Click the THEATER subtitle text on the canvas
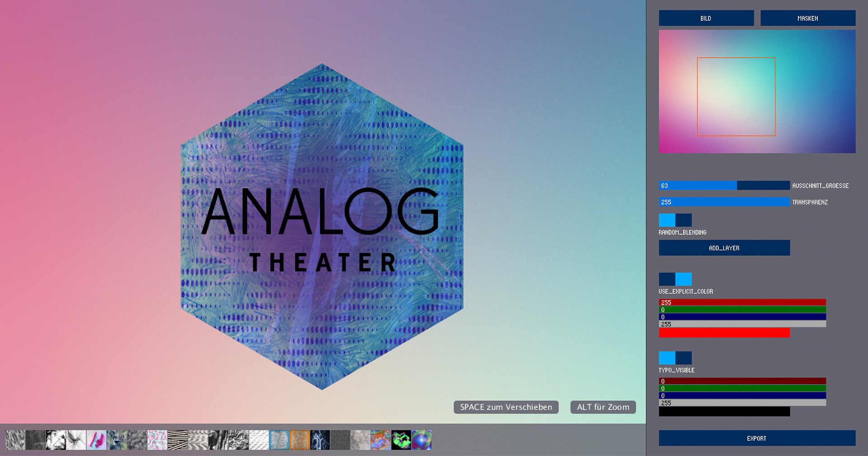This screenshot has width=868, height=456. [323, 262]
